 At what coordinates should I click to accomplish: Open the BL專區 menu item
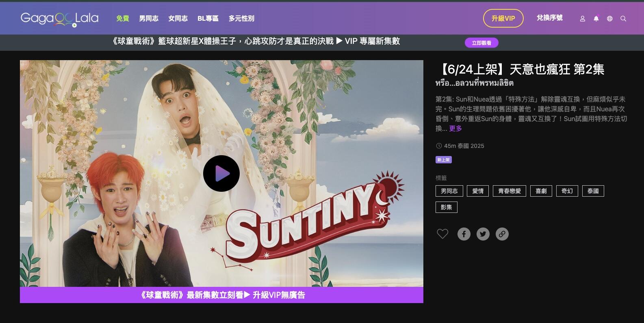tap(208, 18)
